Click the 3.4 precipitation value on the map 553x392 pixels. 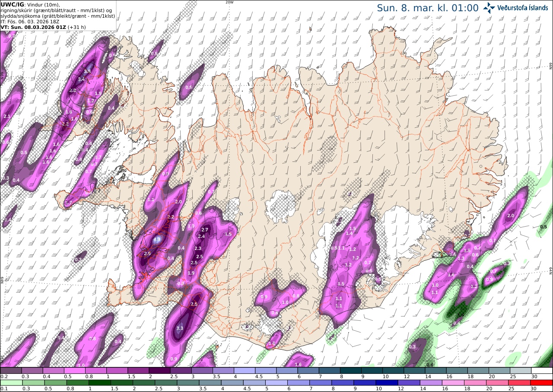[x=81, y=79]
